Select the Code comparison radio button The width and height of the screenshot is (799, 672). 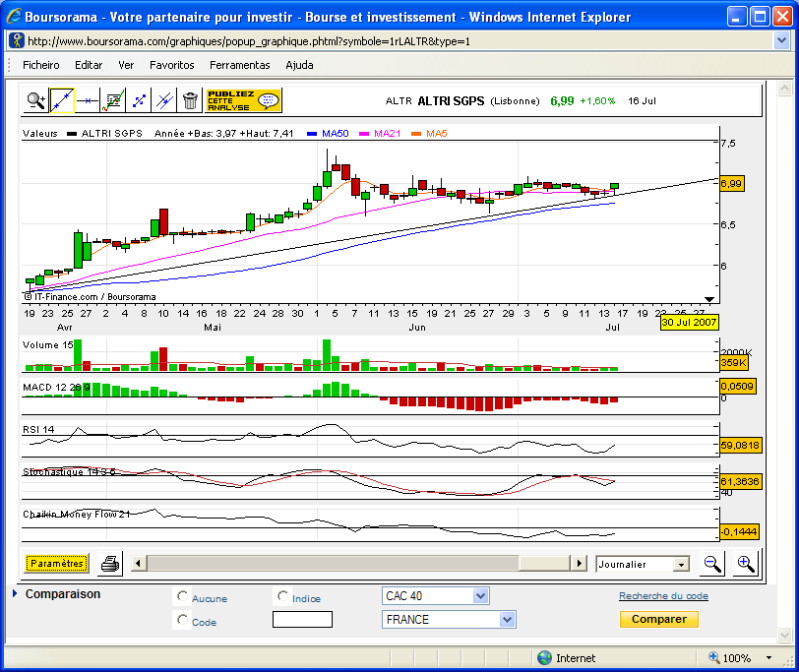(x=182, y=620)
